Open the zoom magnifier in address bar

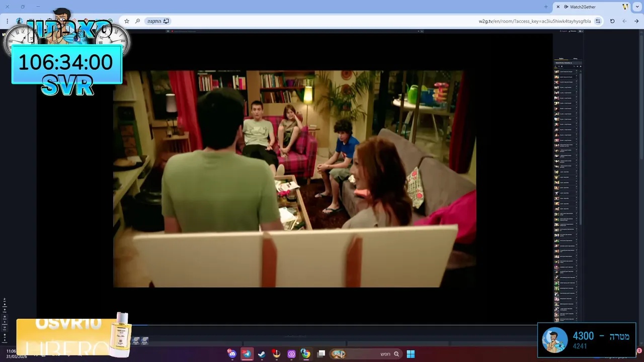click(137, 21)
